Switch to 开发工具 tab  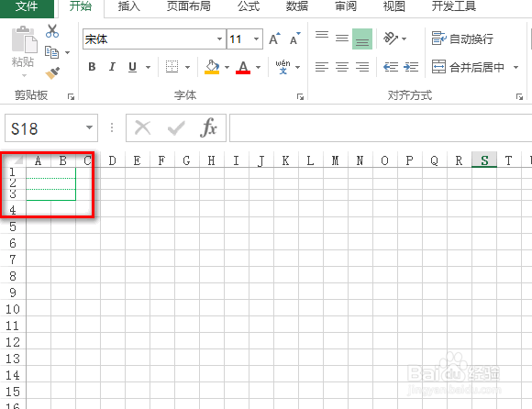pos(454,6)
